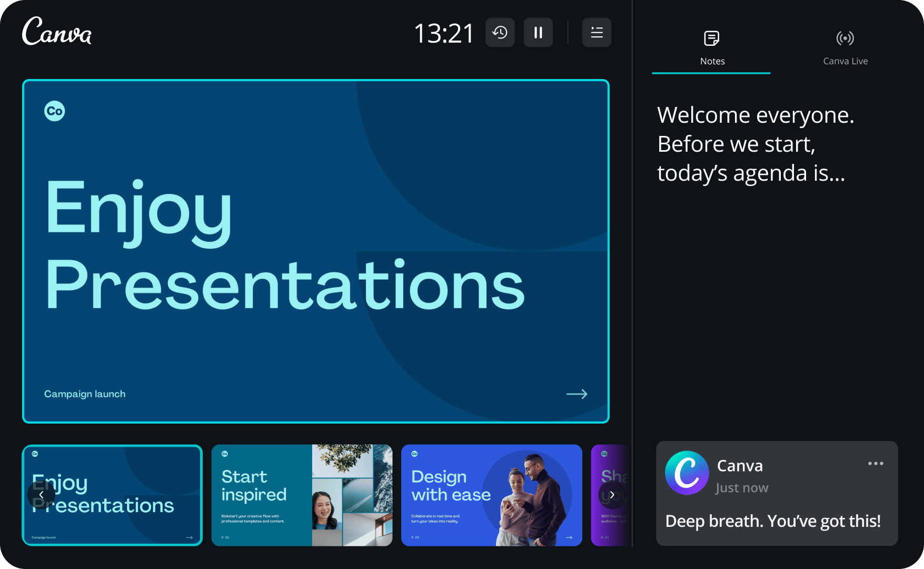Open notification options via three dots

pos(876,464)
